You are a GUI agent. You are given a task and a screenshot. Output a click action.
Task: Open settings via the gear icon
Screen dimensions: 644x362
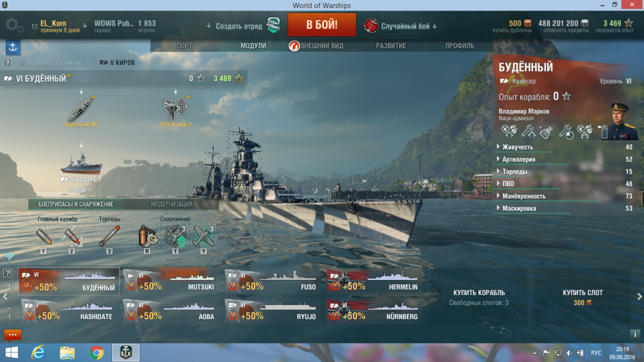[14, 25]
